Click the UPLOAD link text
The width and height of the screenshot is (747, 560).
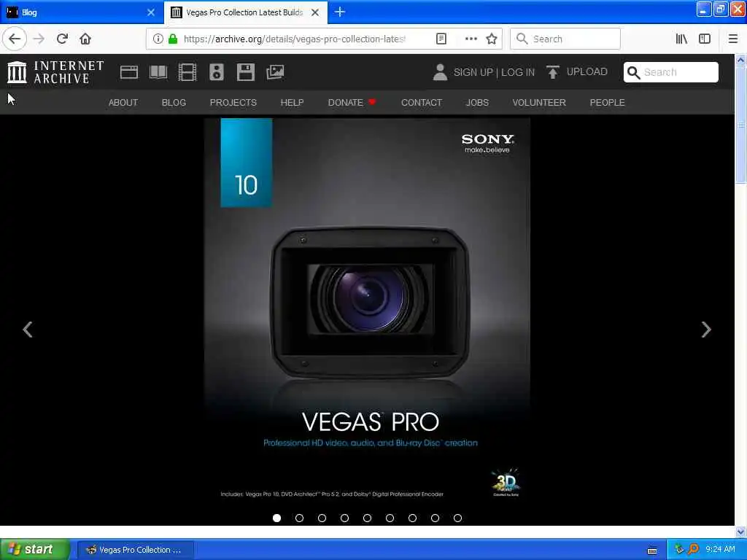(587, 72)
